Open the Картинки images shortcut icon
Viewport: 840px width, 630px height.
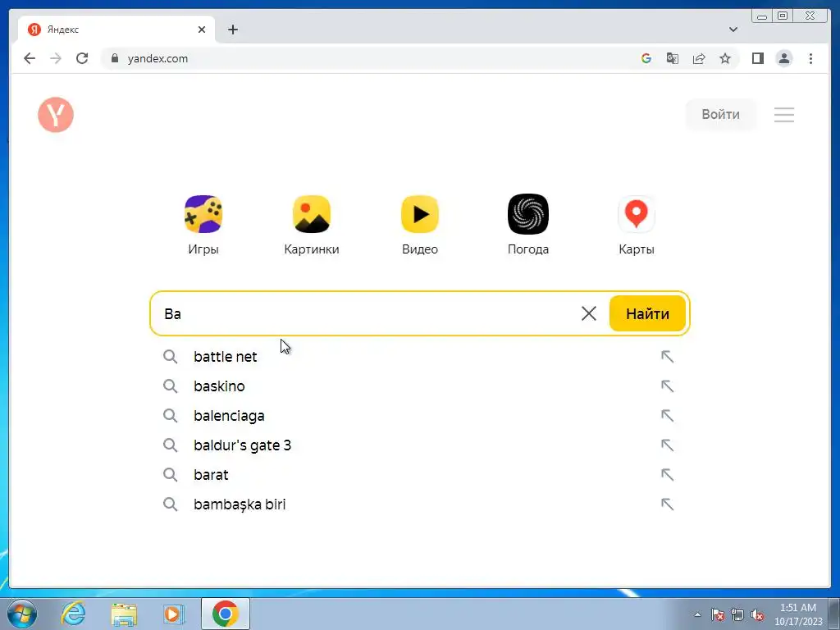coord(312,214)
